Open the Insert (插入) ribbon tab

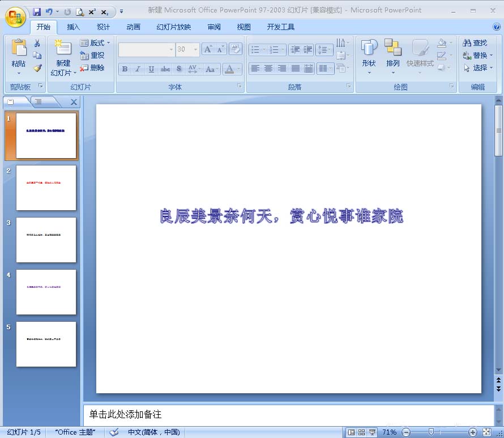tap(74, 27)
